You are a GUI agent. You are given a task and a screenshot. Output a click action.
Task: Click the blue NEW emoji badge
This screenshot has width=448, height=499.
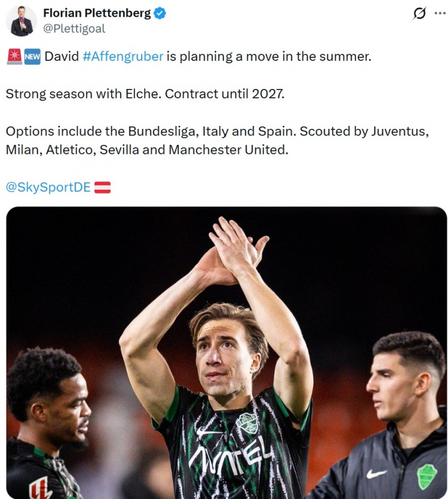click(32, 57)
